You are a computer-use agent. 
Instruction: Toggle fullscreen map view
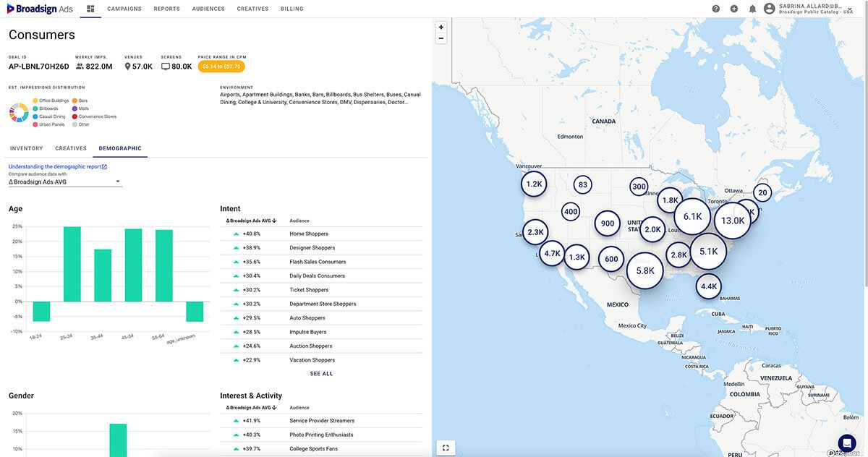[x=446, y=448]
